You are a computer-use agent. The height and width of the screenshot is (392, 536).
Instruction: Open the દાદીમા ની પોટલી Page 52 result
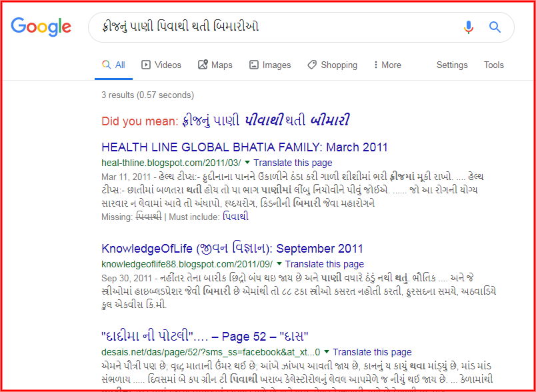point(205,337)
